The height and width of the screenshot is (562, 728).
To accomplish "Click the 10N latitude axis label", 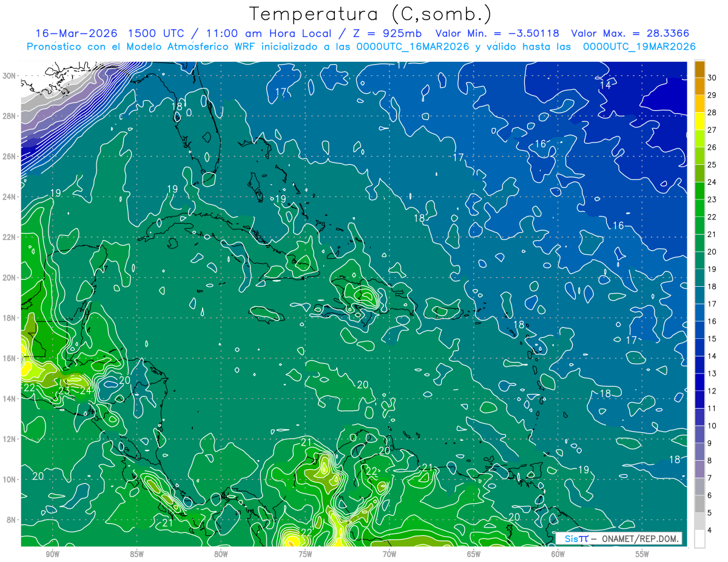I will (x=10, y=480).
